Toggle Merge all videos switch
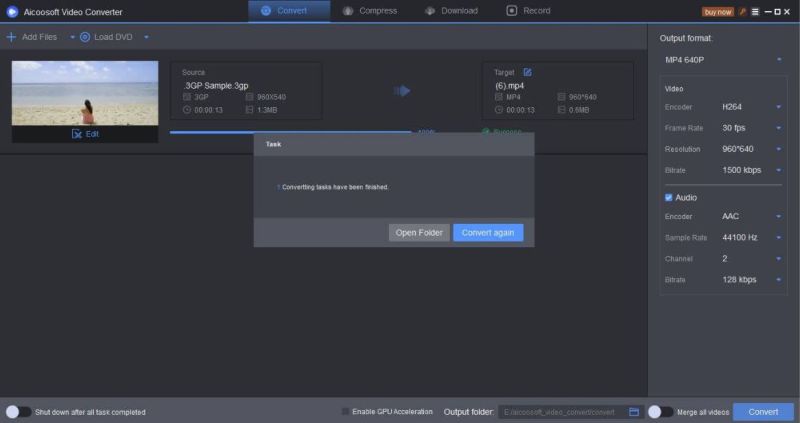 (660, 412)
